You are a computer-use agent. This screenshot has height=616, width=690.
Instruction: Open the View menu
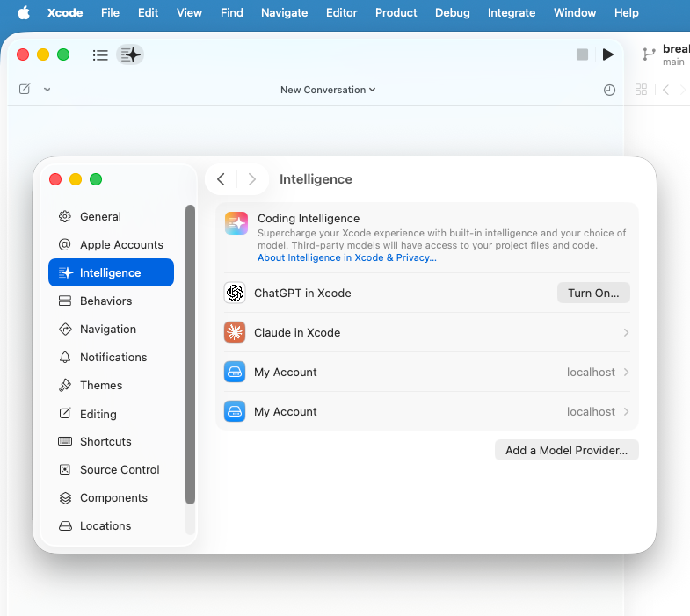[x=189, y=13]
